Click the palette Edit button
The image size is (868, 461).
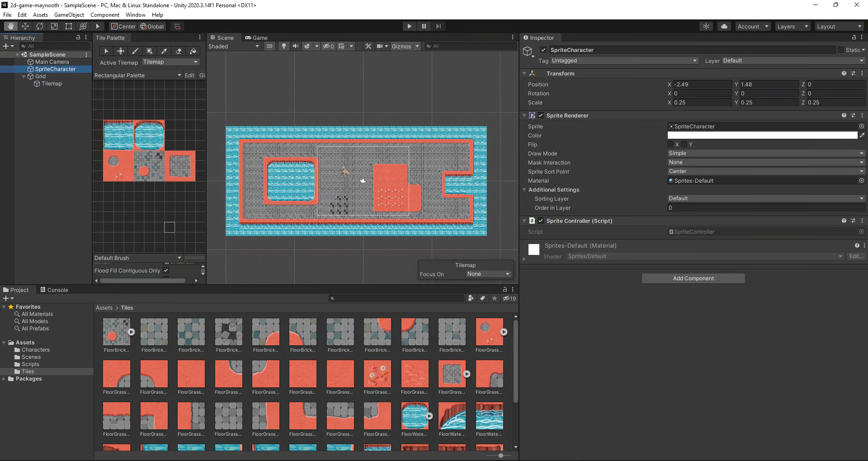pyautogui.click(x=190, y=75)
